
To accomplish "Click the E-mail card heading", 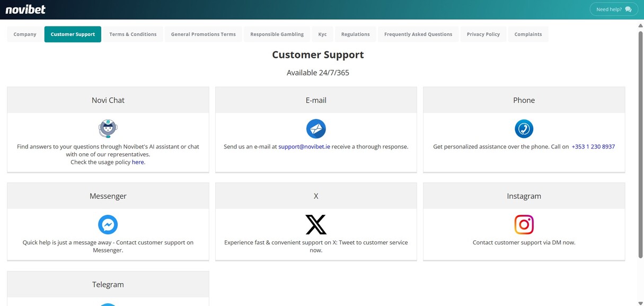I will 316,100.
